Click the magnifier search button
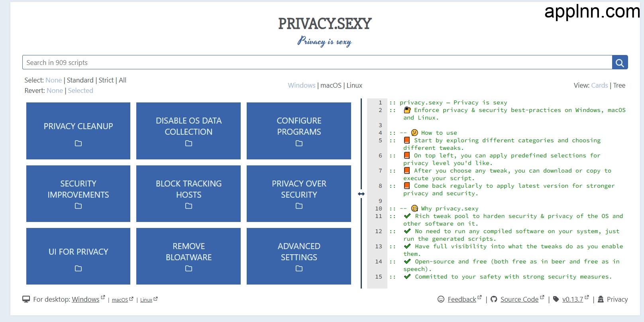The height and width of the screenshot is (322, 644). click(x=620, y=63)
